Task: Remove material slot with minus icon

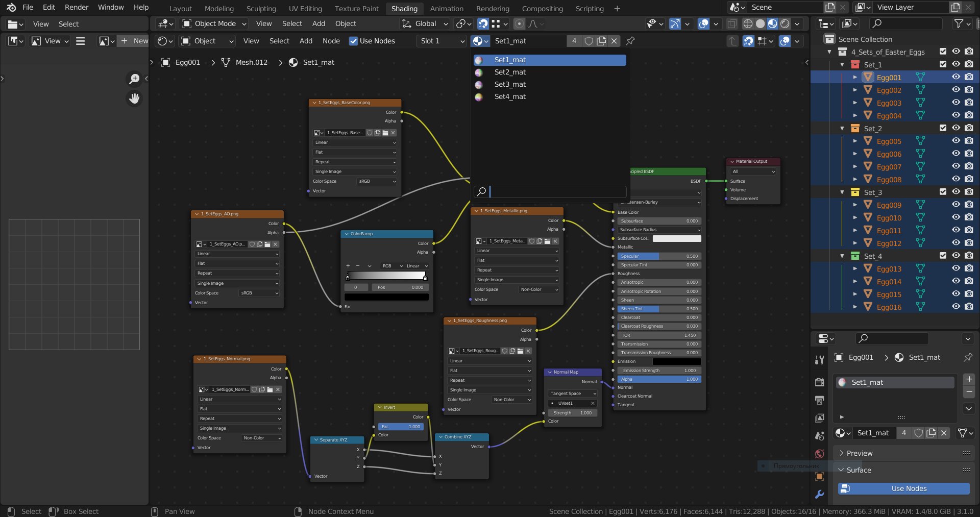Action: [x=969, y=392]
